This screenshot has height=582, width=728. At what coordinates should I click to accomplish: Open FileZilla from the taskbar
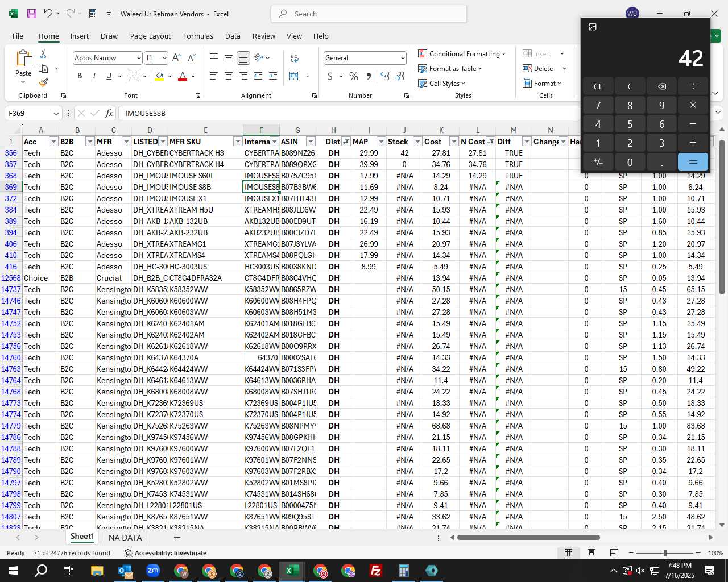pos(375,571)
